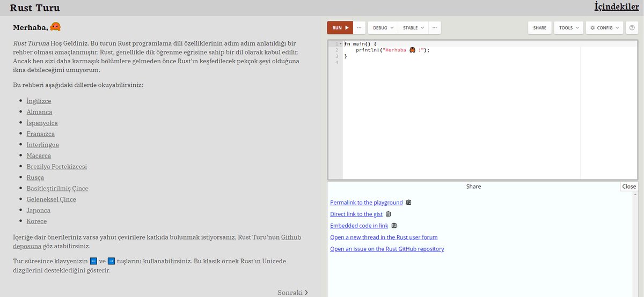Screen dimensions: 644x297
Task: Select the Interlingua language link
Action: [x=43, y=145]
